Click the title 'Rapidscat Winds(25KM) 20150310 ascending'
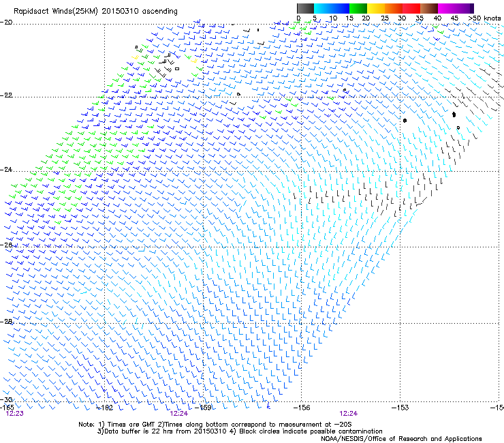This screenshot has width=504, height=443. tap(95, 11)
